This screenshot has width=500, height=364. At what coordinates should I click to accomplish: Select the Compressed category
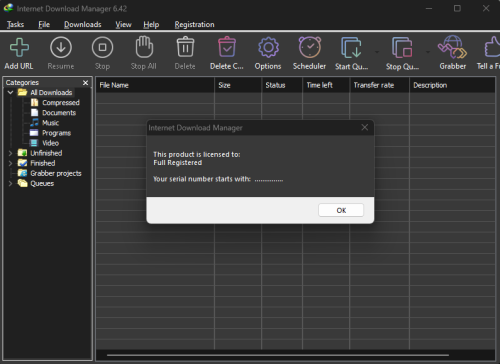click(61, 103)
